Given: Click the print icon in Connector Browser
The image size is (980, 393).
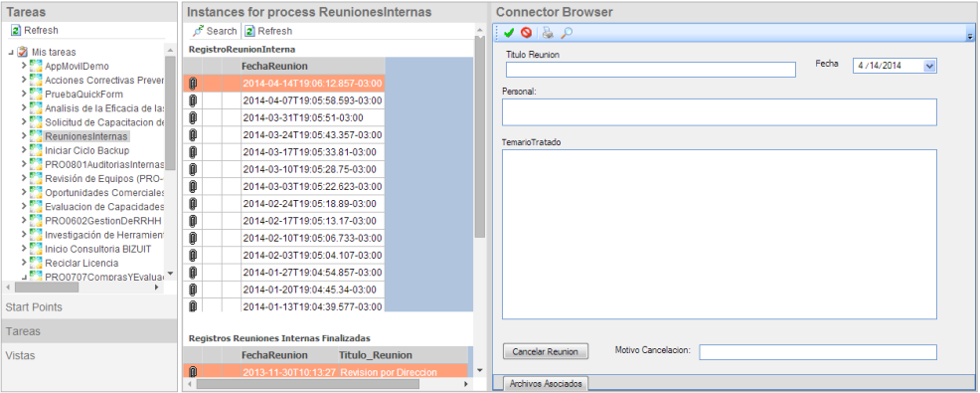Looking at the screenshot, I should pyautogui.click(x=548, y=33).
